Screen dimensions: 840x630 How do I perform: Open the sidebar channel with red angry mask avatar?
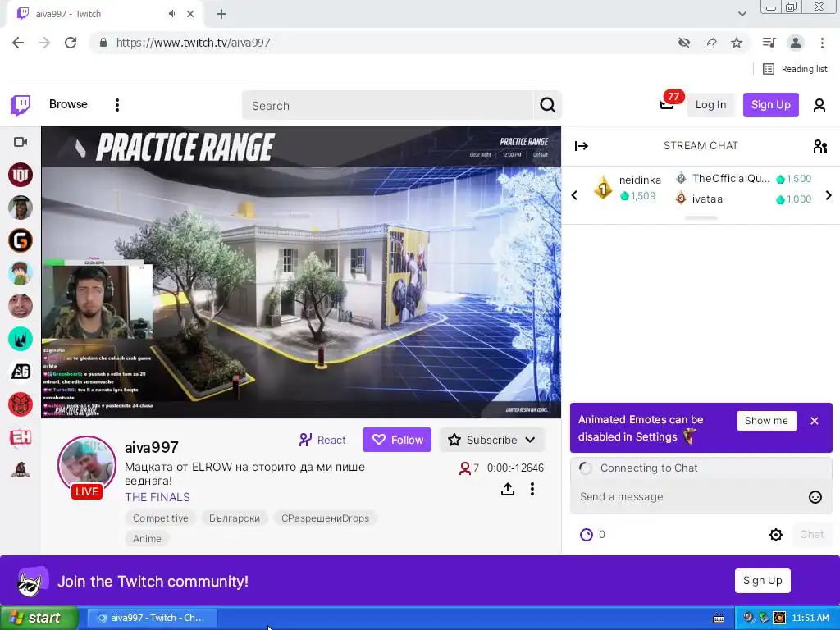point(21,404)
